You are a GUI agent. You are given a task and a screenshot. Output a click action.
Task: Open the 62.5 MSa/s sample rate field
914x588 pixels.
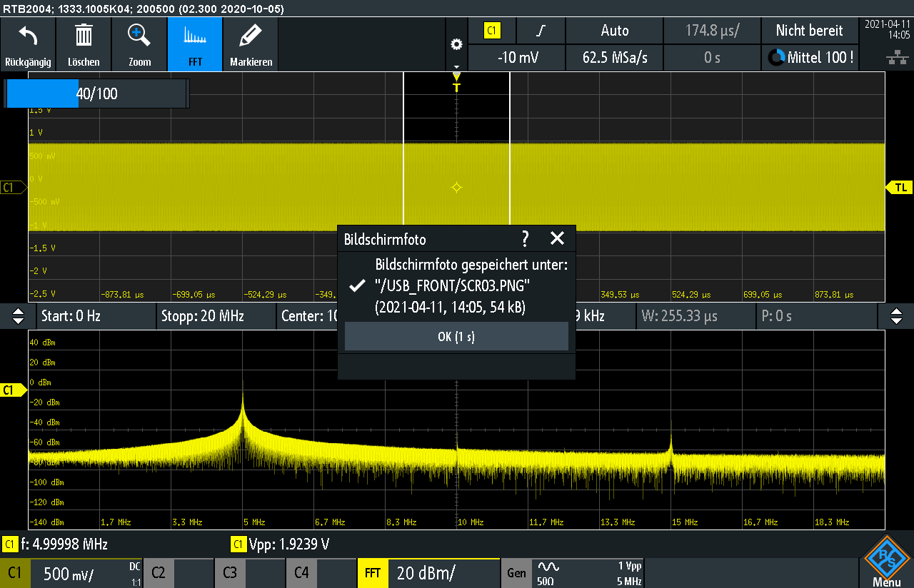[x=615, y=58]
